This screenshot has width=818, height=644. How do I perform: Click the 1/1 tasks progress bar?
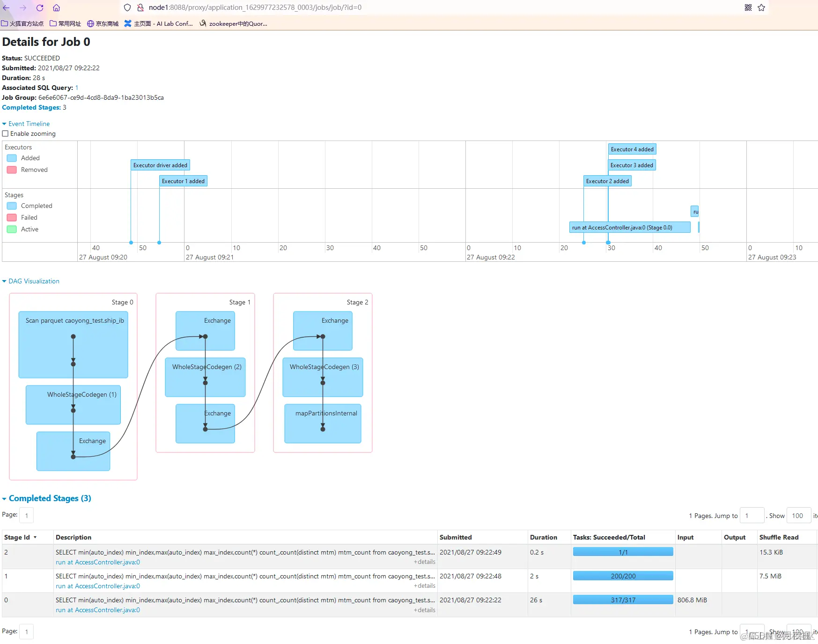[623, 552]
